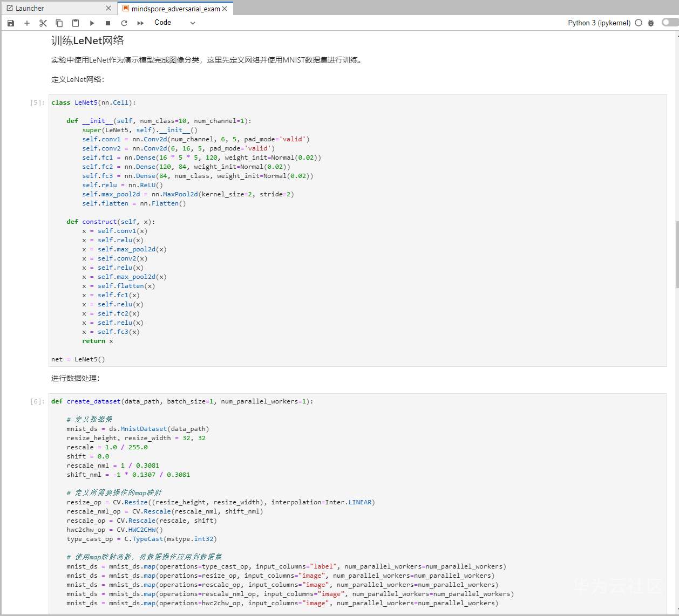The height and width of the screenshot is (616, 679).
Task: Restart kernel and run all cells
Action: [x=140, y=23]
